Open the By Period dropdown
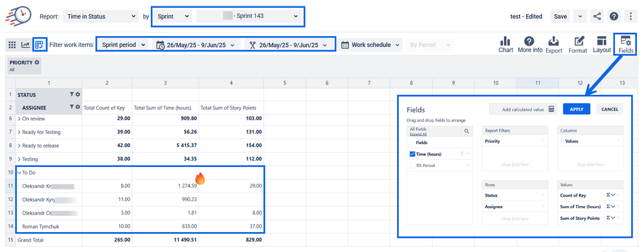644x252 pixels. [x=429, y=44]
